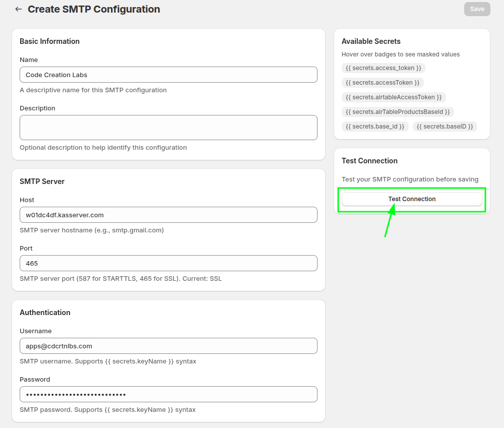Click the back arrow next to page title
The height and width of the screenshot is (428, 504).
tap(19, 9)
